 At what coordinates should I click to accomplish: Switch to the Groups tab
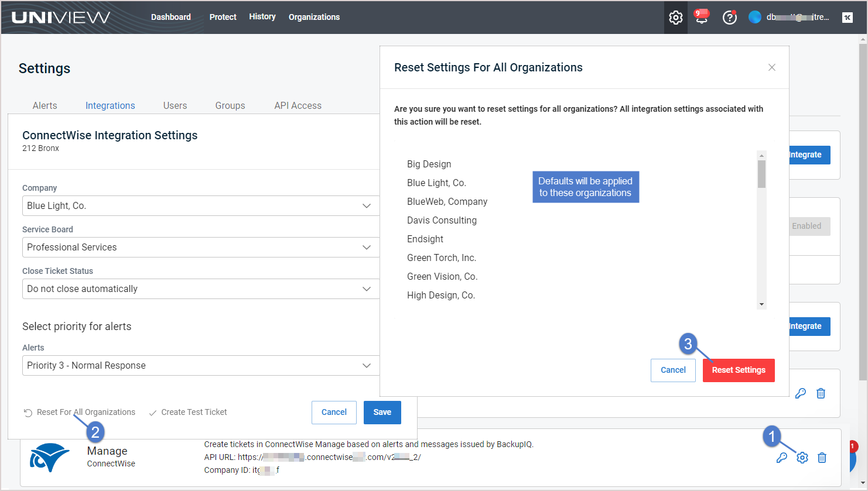pos(230,105)
